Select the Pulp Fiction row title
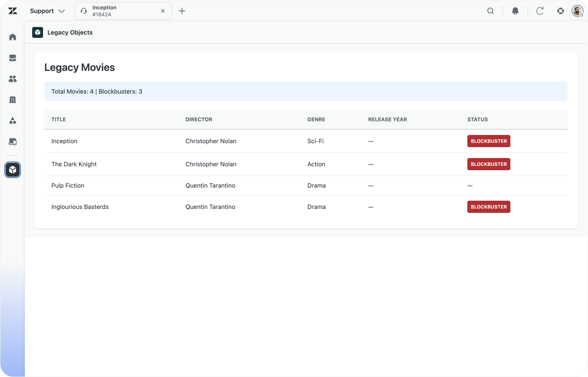 coord(68,185)
